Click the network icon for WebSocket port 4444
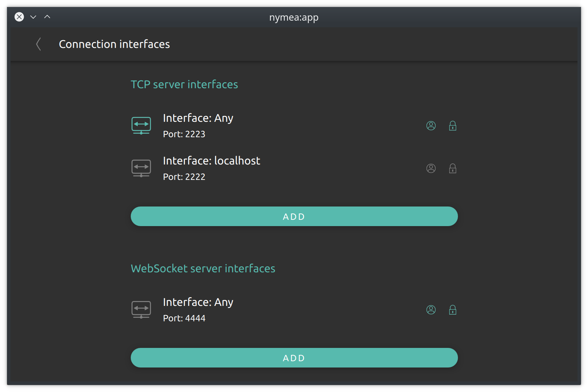This screenshot has height=392, width=588. (x=141, y=310)
